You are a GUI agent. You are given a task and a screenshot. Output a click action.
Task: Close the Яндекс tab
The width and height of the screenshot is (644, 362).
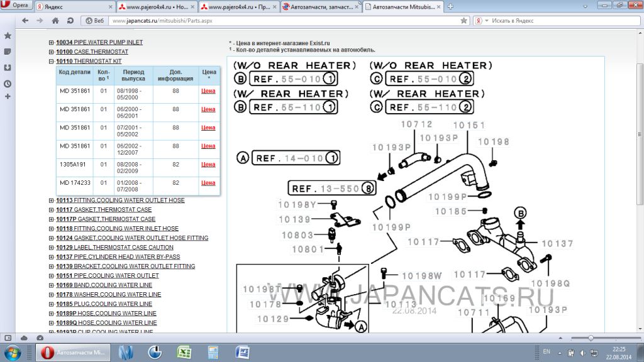tap(110, 7)
